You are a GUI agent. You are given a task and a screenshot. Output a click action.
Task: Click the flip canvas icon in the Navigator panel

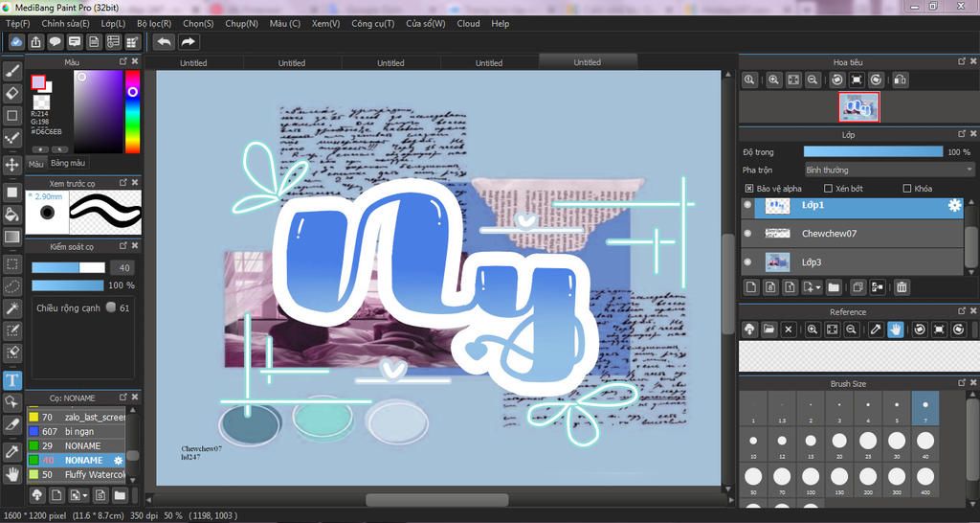(x=900, y=80)
